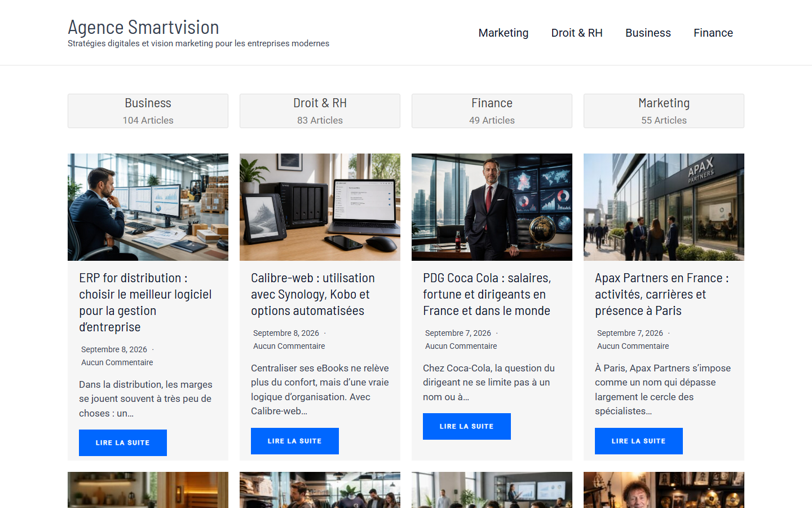Open the Apax Partners article thumbnail
812x508 pixels.
664,207
